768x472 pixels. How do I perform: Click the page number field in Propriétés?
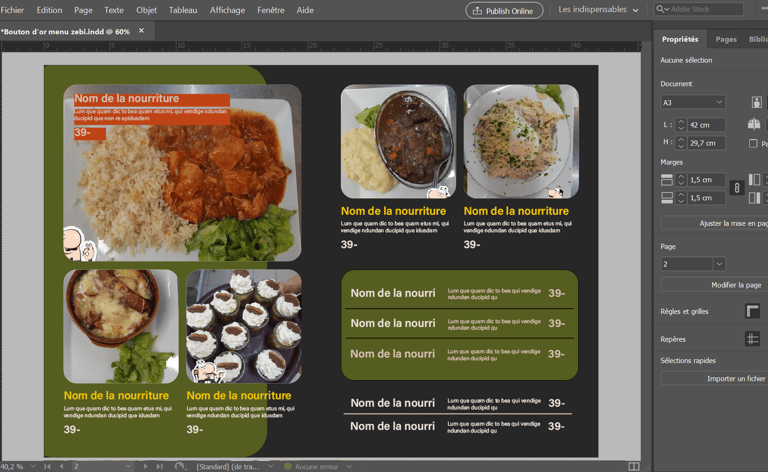[686, 264]
